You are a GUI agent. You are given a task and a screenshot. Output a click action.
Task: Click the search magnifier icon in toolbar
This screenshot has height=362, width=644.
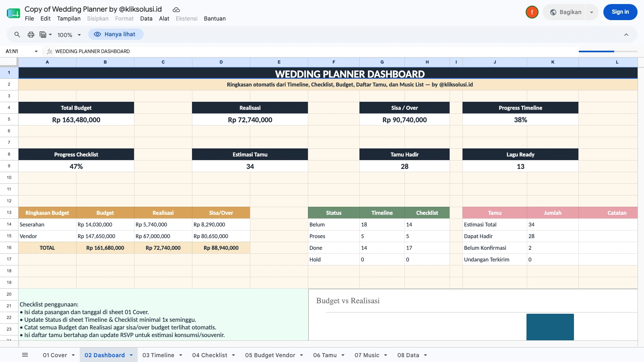(x=17, y=35)
